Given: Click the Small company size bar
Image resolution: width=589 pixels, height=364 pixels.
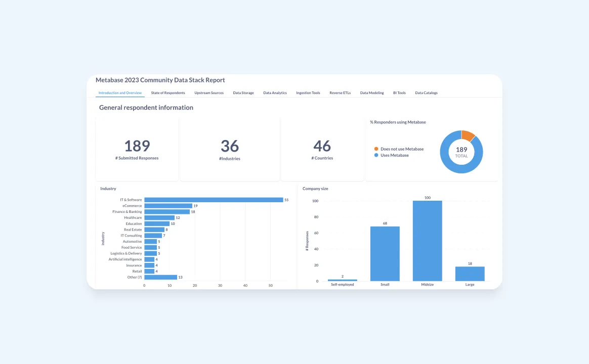Looking at the screenshot, I should point(385,254).
